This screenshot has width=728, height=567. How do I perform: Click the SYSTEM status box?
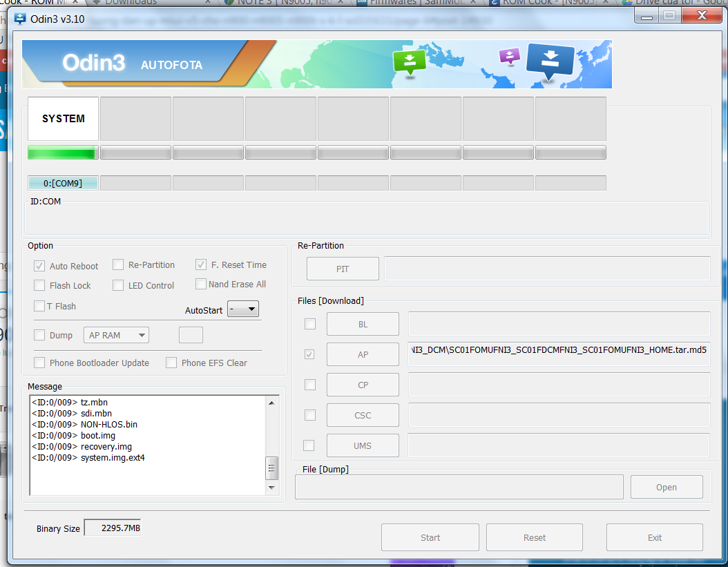(63, 119)
